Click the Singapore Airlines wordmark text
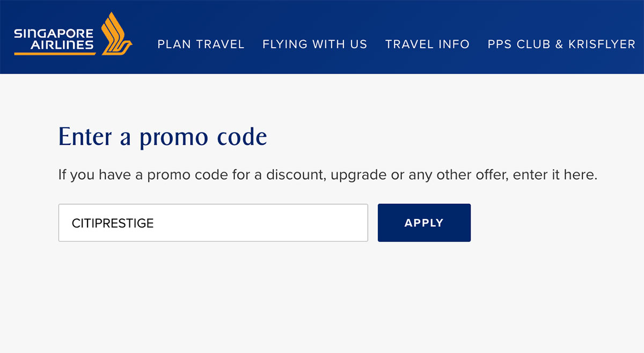Viewport: 644px width, 353px height. (x=54, y=40)
